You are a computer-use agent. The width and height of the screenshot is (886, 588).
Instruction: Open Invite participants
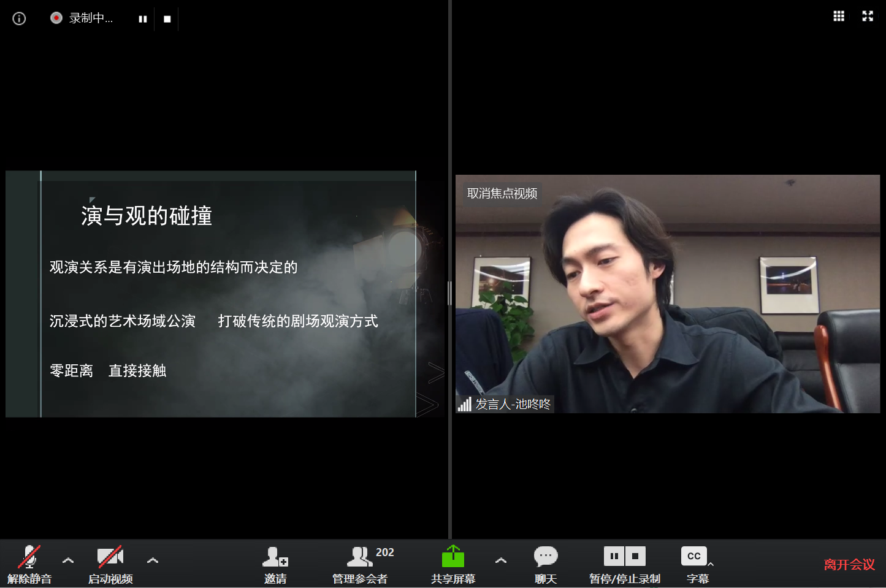275,564
